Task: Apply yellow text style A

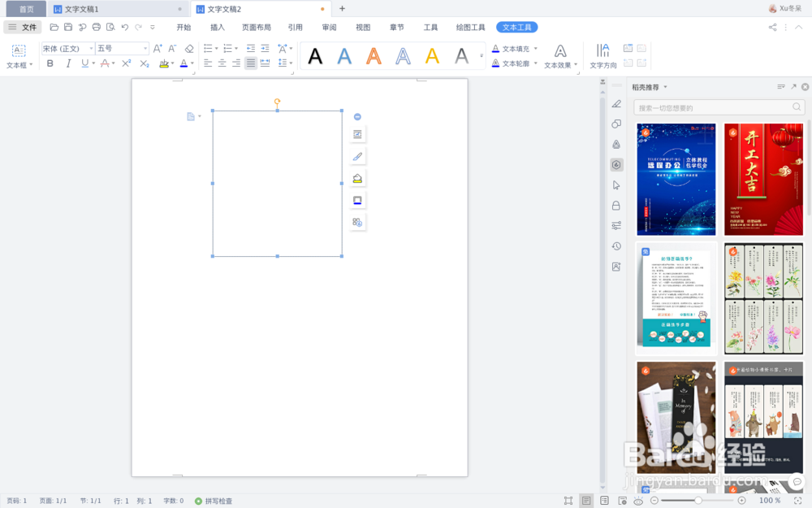Action: click(x=432, y=56)
